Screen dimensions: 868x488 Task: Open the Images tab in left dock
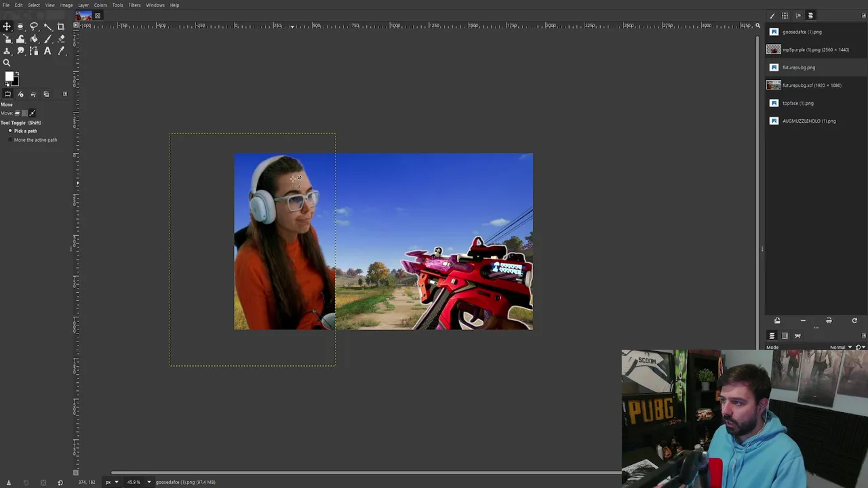[46, 94]
